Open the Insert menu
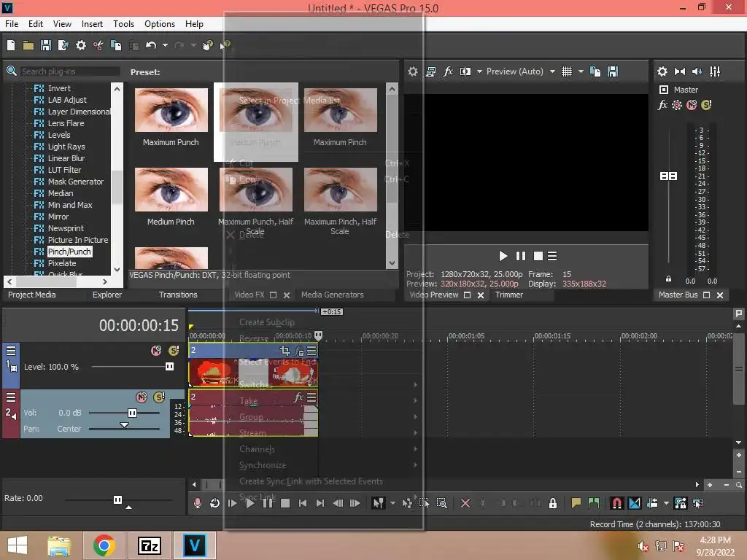The height and width of the screenshot is (560, 747). 92,24
